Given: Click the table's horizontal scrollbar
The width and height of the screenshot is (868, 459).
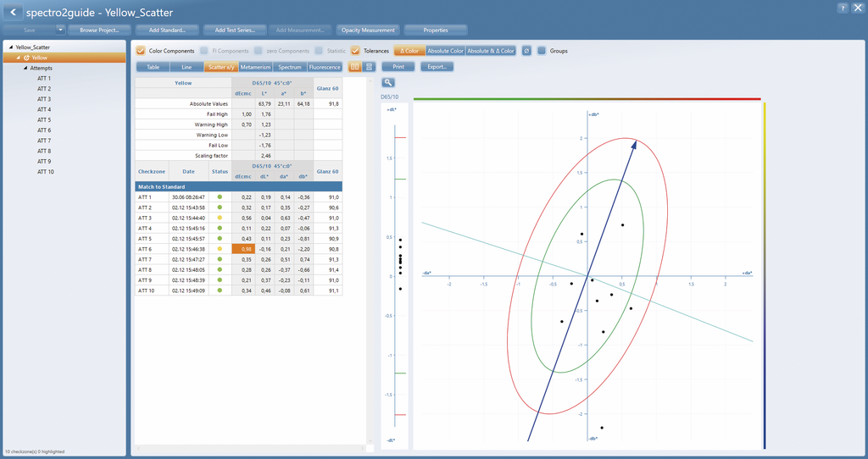Looking at the screenshot, I should (251, 449).
